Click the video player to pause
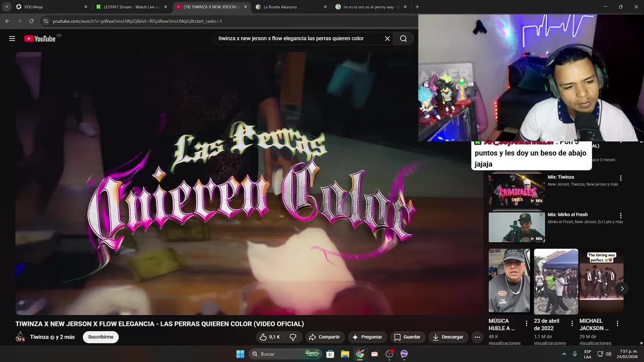Viewport: 644px width, 362px height. 249,184
